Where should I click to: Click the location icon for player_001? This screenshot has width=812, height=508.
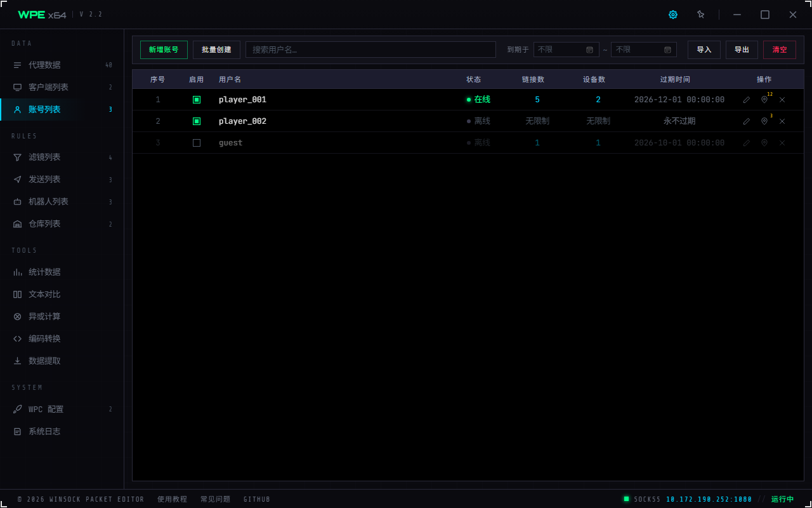(764, 100)
